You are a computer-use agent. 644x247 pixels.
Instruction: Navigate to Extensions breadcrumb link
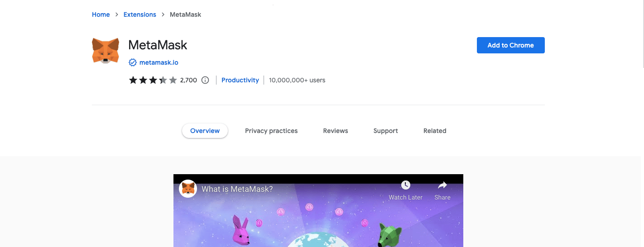[x=140, y=14]
